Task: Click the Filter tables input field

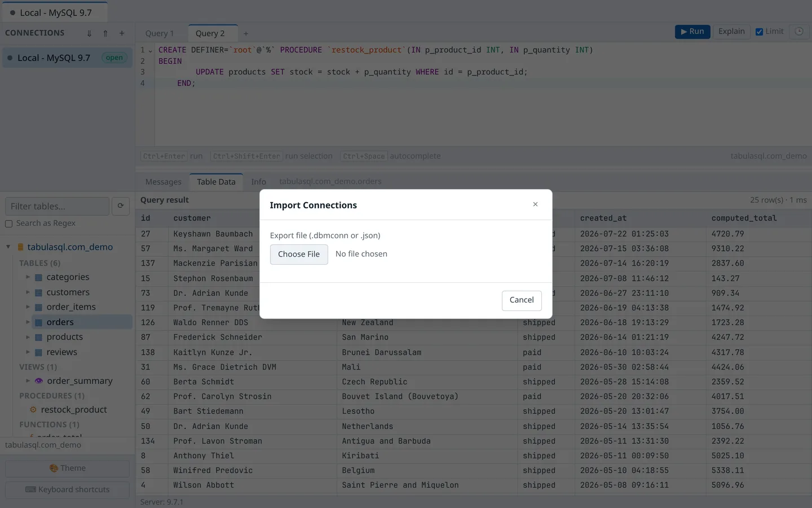Action: (x=57, y=207)
